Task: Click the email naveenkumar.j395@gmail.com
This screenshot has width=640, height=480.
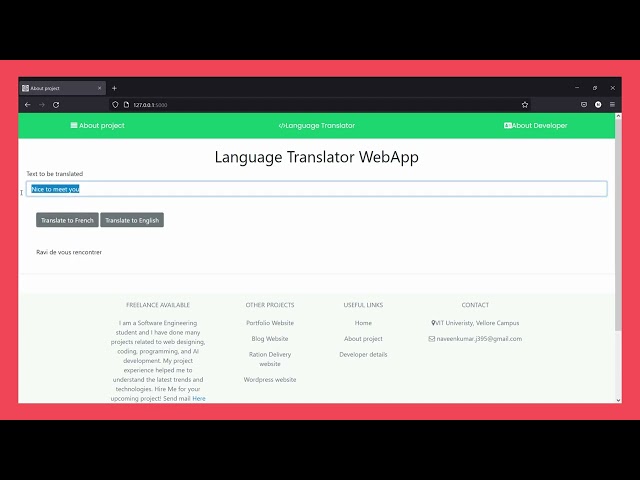Action: coord(479,339)
